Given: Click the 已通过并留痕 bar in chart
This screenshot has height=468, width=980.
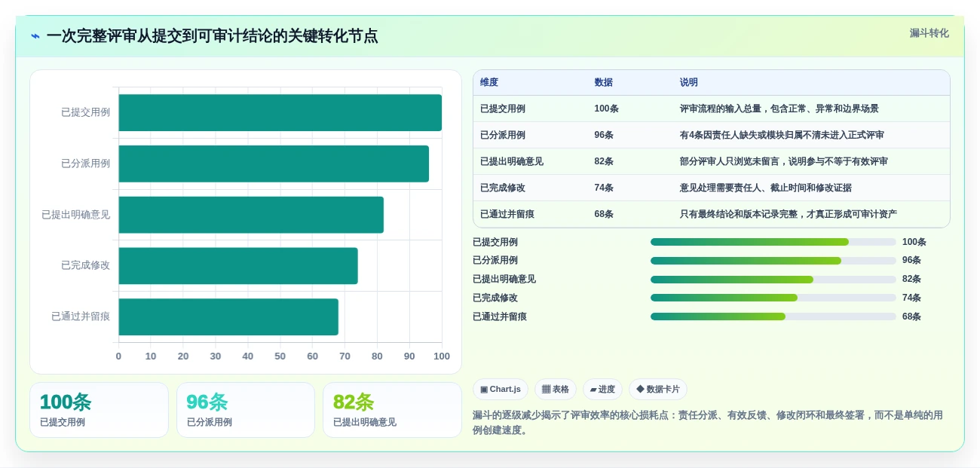Looking at the screenshot, I should tap(228, 317).
